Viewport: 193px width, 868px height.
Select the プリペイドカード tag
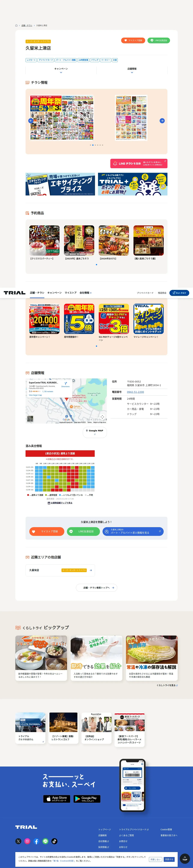46,60
